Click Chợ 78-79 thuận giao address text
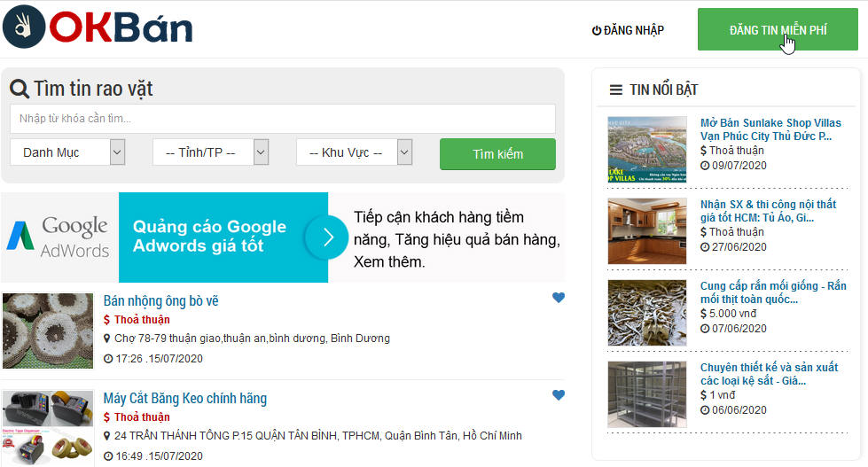This screenshot has width=868, height=467. (252, 339)
